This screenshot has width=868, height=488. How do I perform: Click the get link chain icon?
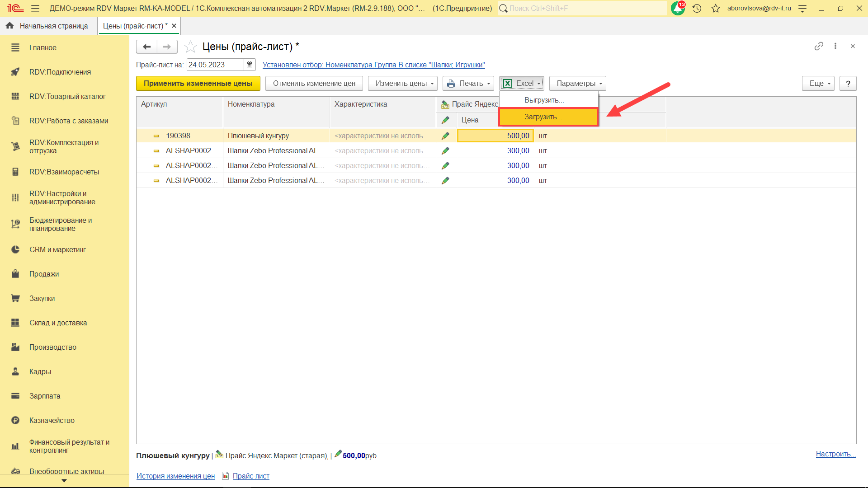[x=819, y=46]
